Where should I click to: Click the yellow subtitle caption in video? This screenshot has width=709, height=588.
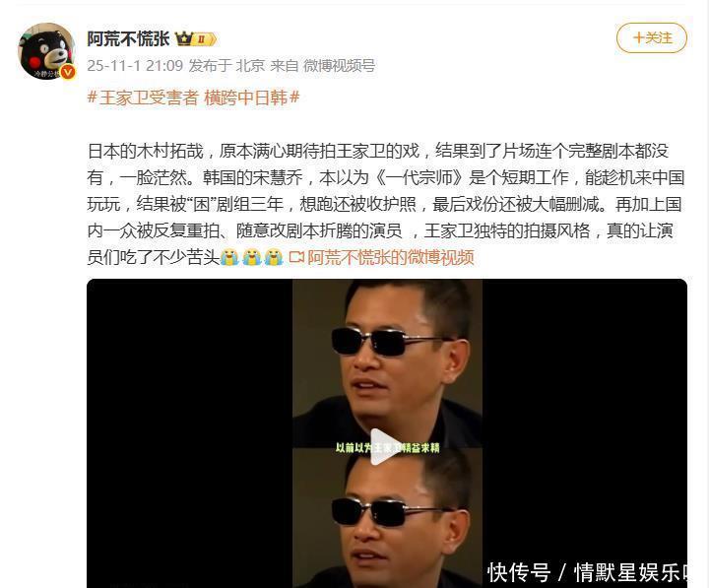tap(388, 448)
